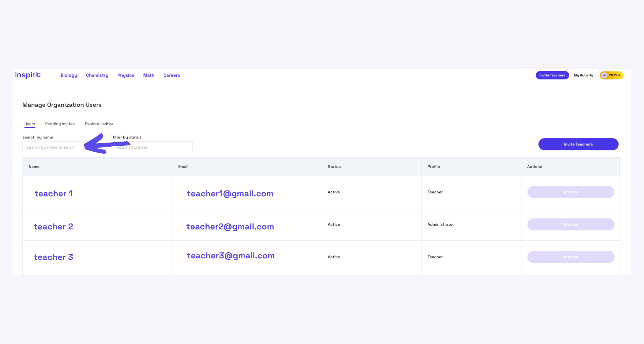This screenshot has width=644, height=344.
Task: Open the Careers menu
Action: point(172,75)
